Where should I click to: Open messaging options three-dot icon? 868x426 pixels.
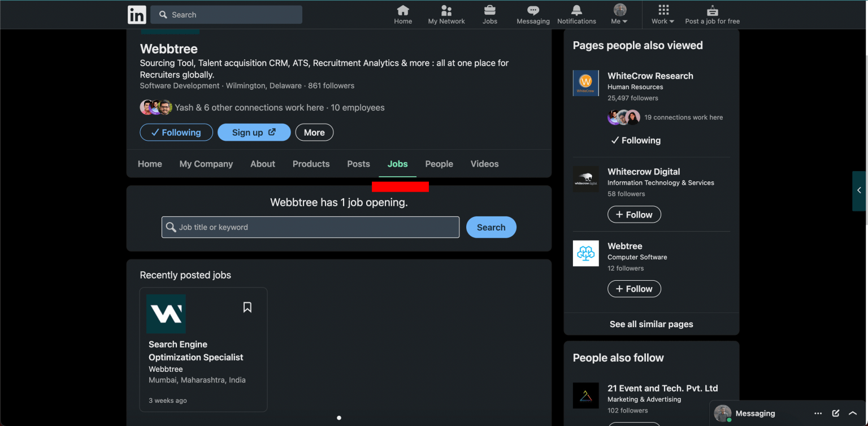818,414
